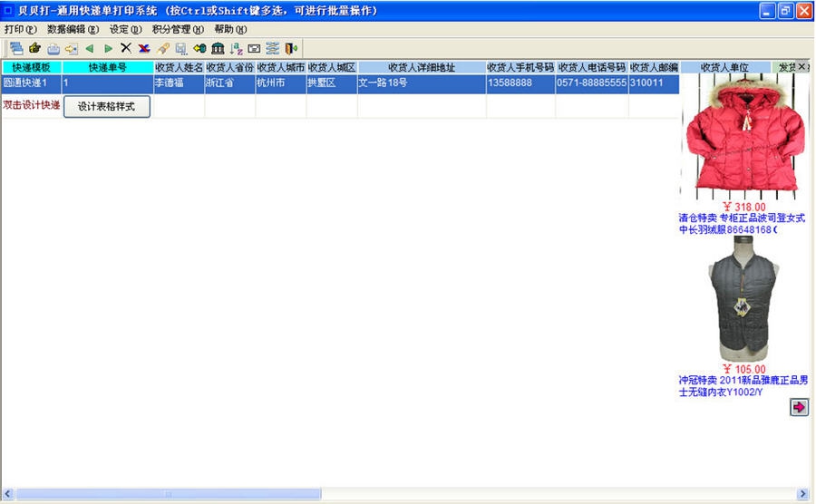This screenshot has height=504, width=816.
Task: Select the 李德福 name cell
Action: pos(179,83)
